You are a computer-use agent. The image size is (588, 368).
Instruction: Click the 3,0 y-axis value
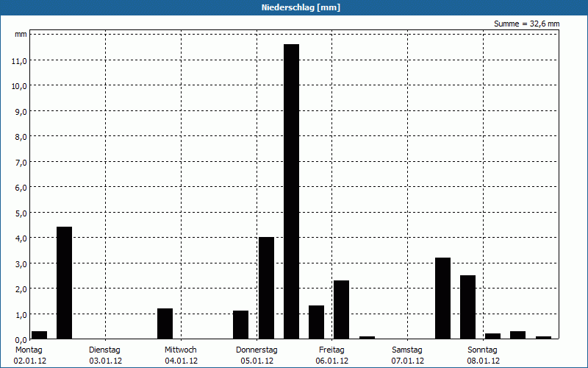point(21,263)
